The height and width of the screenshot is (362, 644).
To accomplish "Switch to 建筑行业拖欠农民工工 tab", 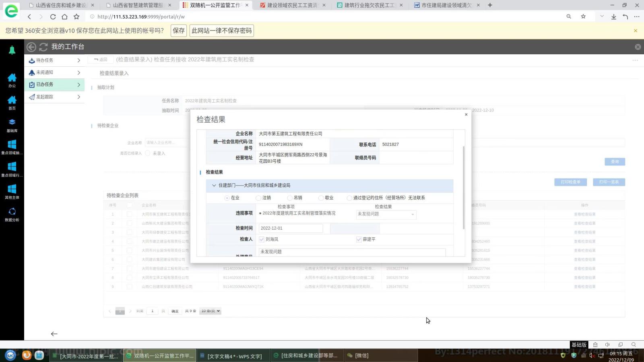I will coord(369,5).
